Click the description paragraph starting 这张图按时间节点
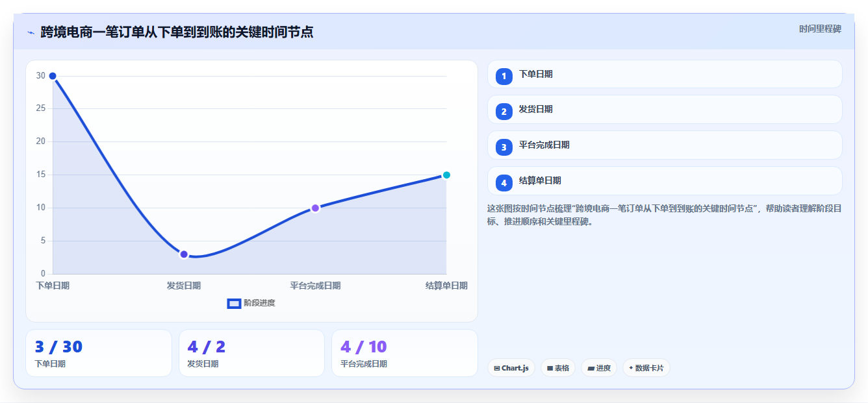868x403 pixels. pyautogui.click(x=664, y=215)
